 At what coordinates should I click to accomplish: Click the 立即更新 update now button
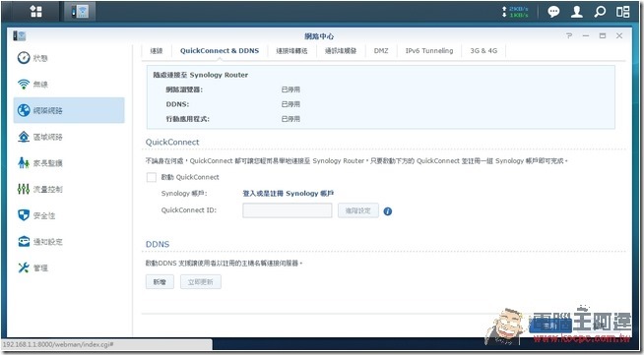pos(201,282)
